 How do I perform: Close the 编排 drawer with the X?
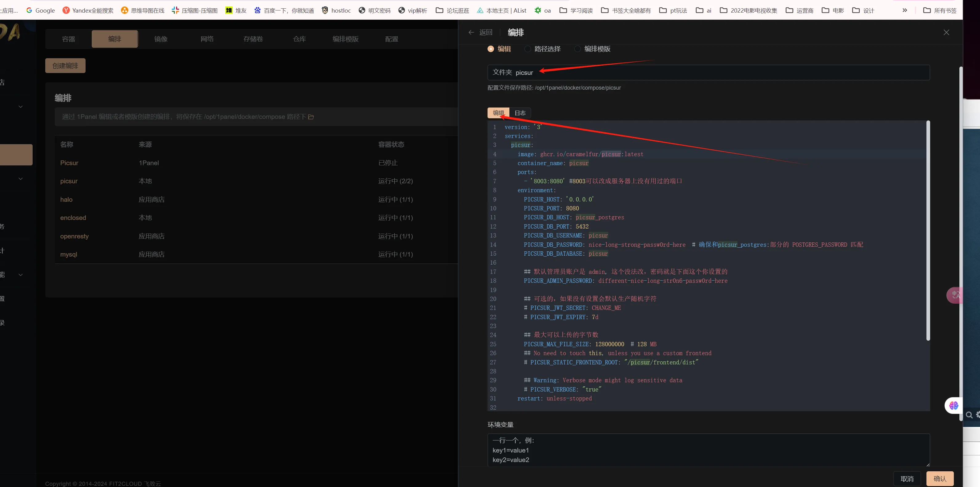pos(946,32)
